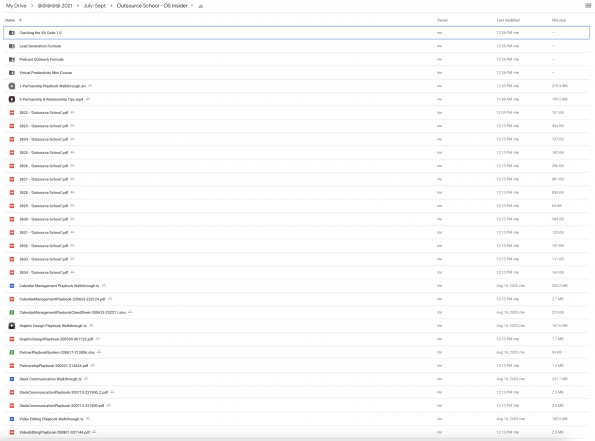Click the green spreadsheet icon of CalendarManagementPlaybookCheatSheet xlsx

[12, 312]
